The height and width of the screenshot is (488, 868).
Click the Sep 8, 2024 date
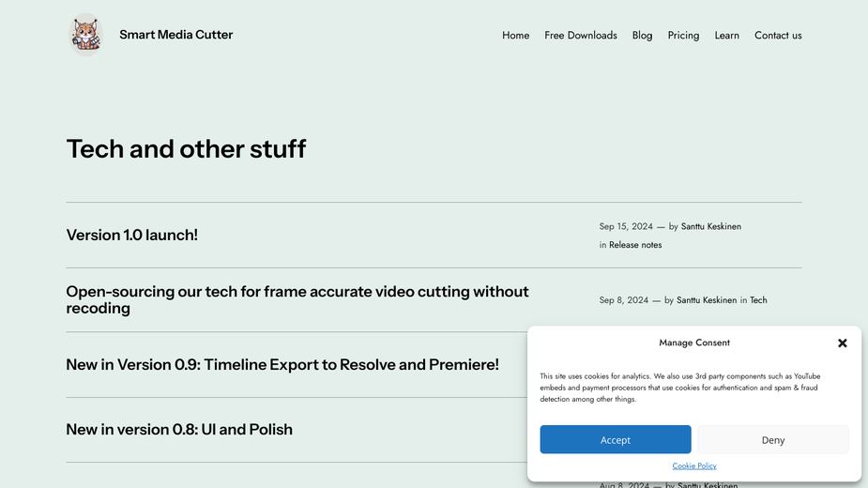(623, 300)
